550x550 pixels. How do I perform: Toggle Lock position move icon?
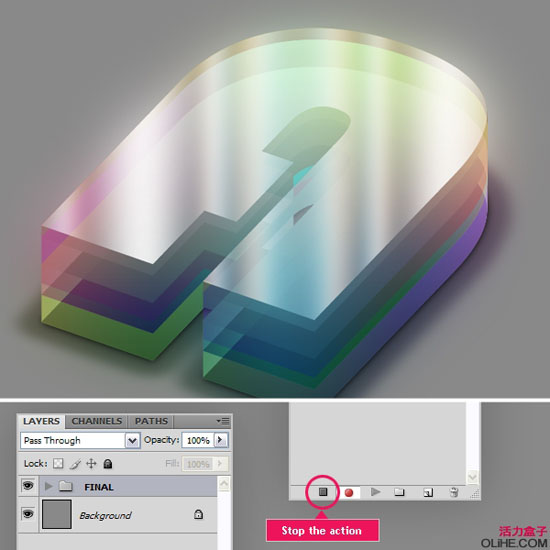tap(91, 464)
